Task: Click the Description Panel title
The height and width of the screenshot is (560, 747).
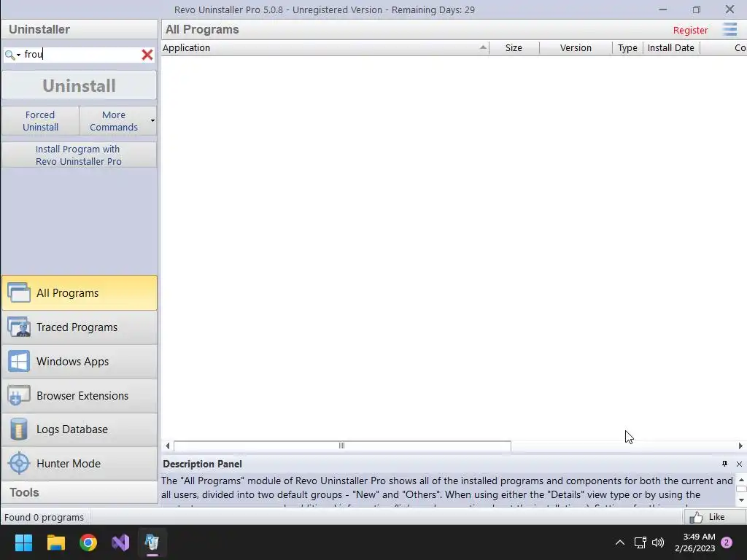Action: tap(203, 464)
